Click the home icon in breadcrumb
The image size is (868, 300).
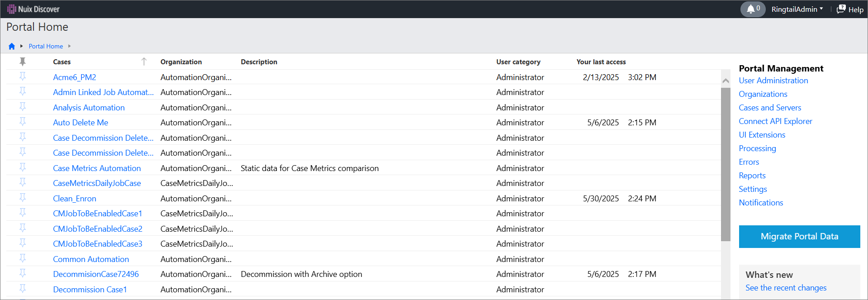click(12, 46)
